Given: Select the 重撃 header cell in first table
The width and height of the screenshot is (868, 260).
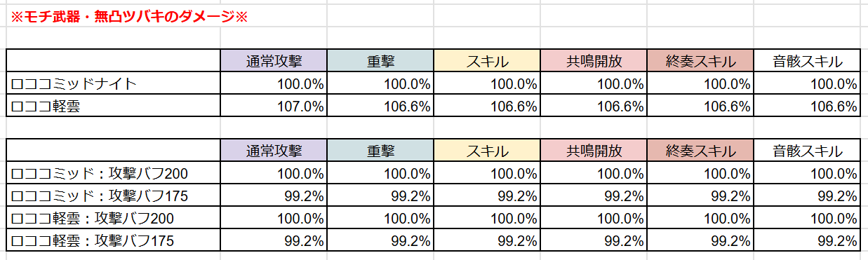Looking at the screenshot, I should [380, 61].
